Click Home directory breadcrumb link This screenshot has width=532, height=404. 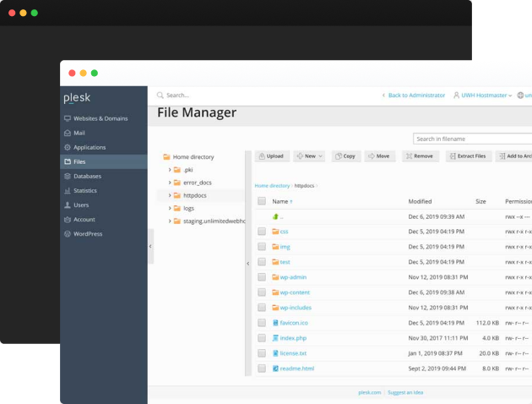(x=272, y=186)
